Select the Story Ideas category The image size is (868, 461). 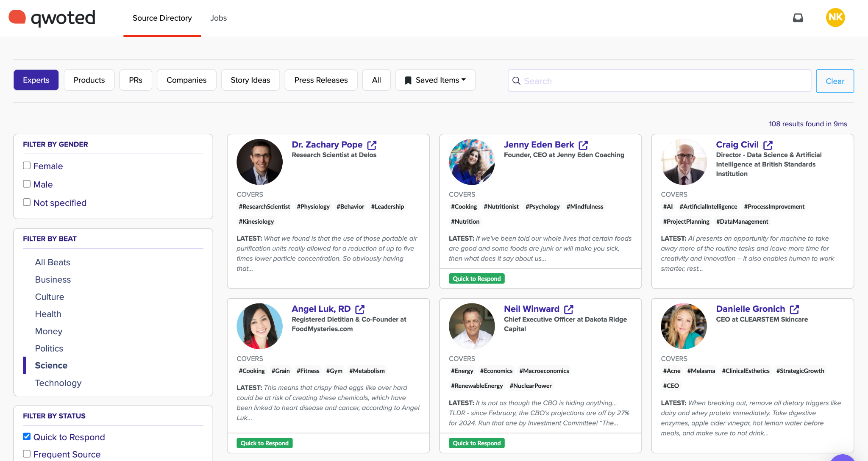click(250, 80)
